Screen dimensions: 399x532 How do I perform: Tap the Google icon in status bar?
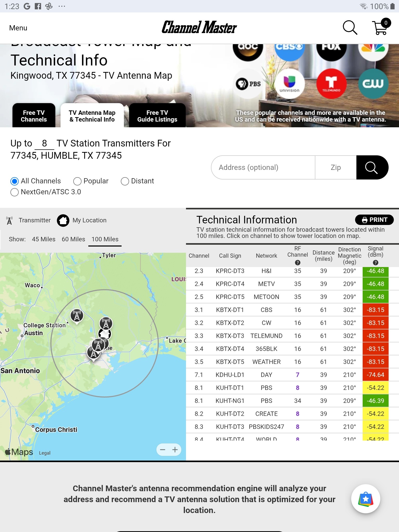(27, 6)
